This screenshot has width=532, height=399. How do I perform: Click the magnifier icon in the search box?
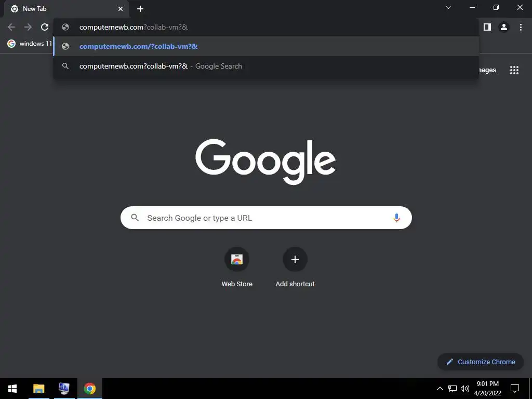coord(135,218)
